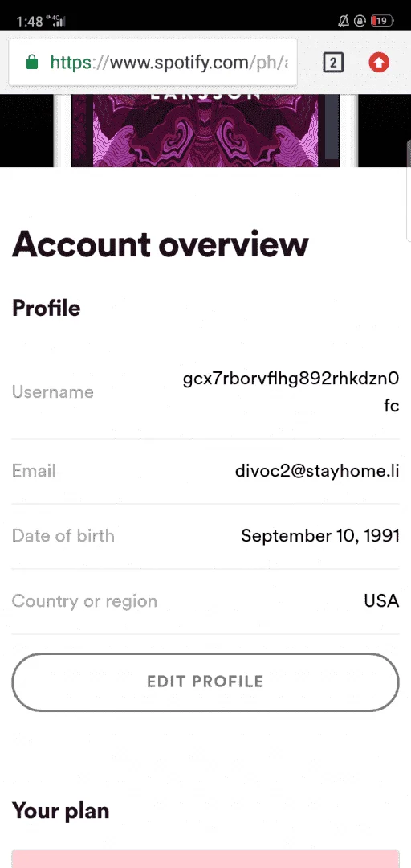
Task: Tap the clock showing 1:48
Action: [30, 22]
